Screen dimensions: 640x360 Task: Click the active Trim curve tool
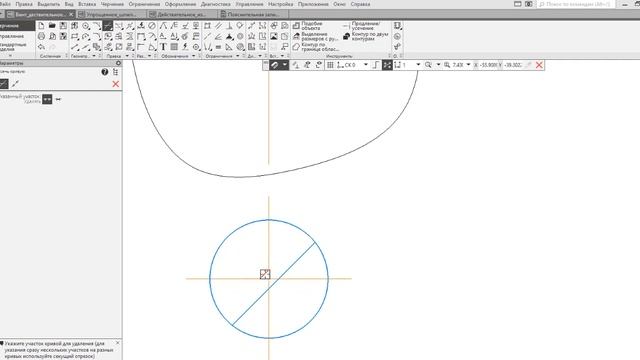click(x=108, y=26)
